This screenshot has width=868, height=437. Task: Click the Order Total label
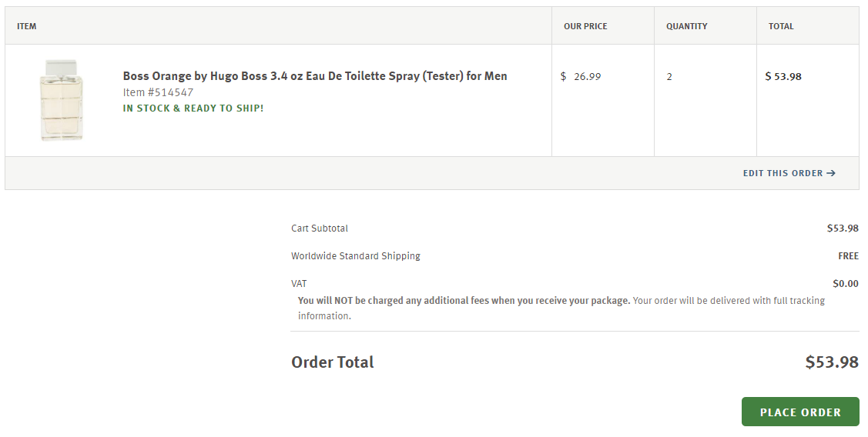point(332,362)
